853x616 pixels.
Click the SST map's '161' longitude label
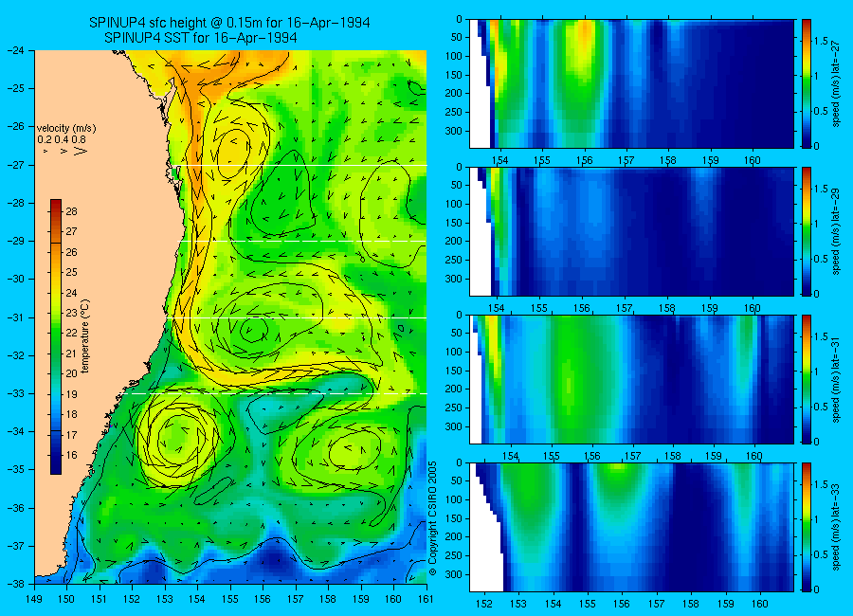pos(426,599)
